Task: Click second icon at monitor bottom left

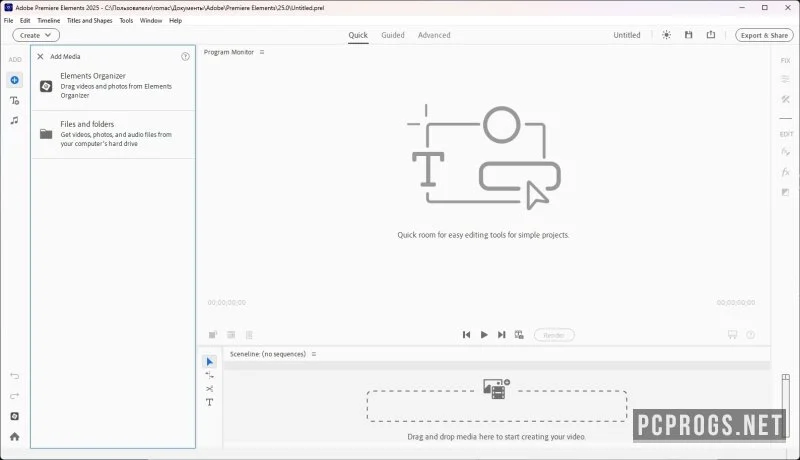Action: click(231, 335)
